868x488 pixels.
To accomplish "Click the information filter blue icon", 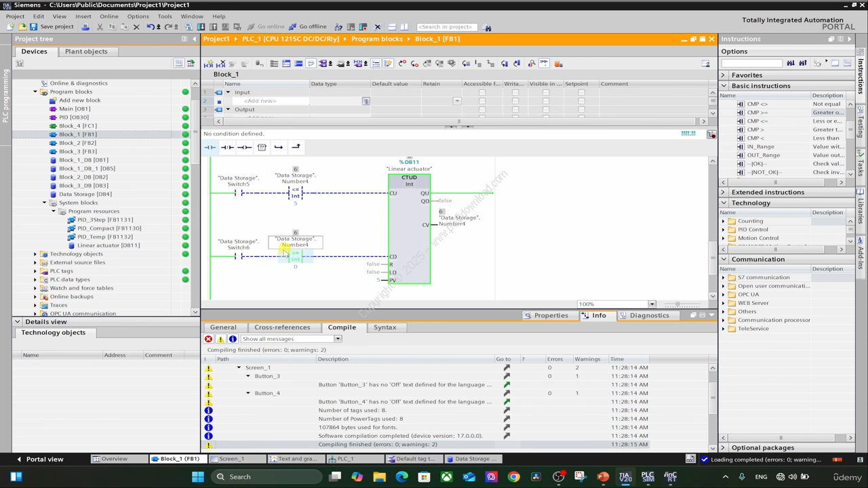I will [x=233, y=339].
